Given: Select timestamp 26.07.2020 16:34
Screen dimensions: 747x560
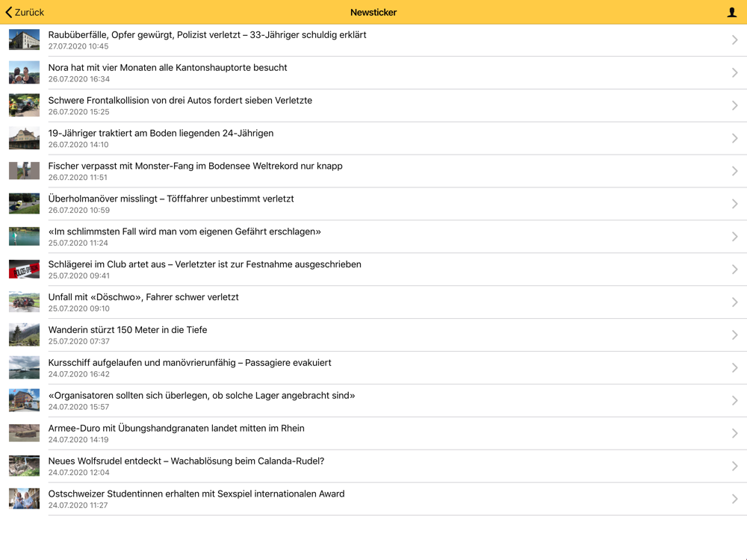Looking at the screenshot, I should (x=79, y=79).
